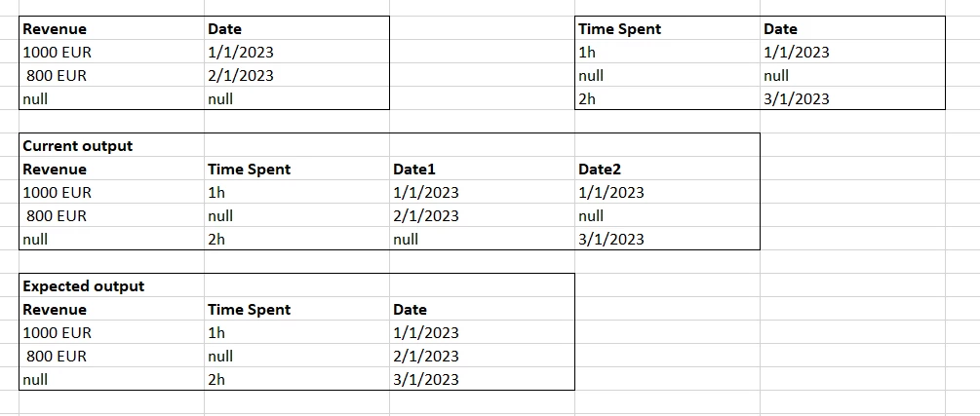Select 800 EUR in Expected output table
Screen dimensions: 980x416
coord(111,356)
